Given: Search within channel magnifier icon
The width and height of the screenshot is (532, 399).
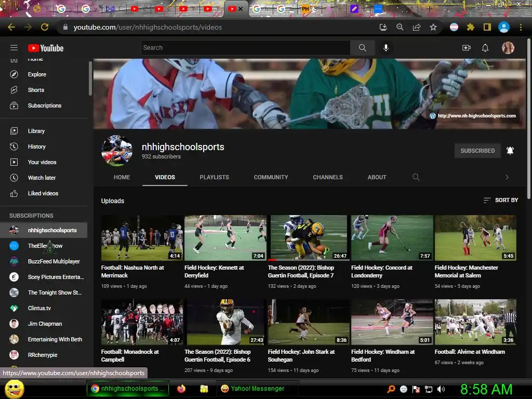Looking at the screenshot, I should tap(416, 177).
